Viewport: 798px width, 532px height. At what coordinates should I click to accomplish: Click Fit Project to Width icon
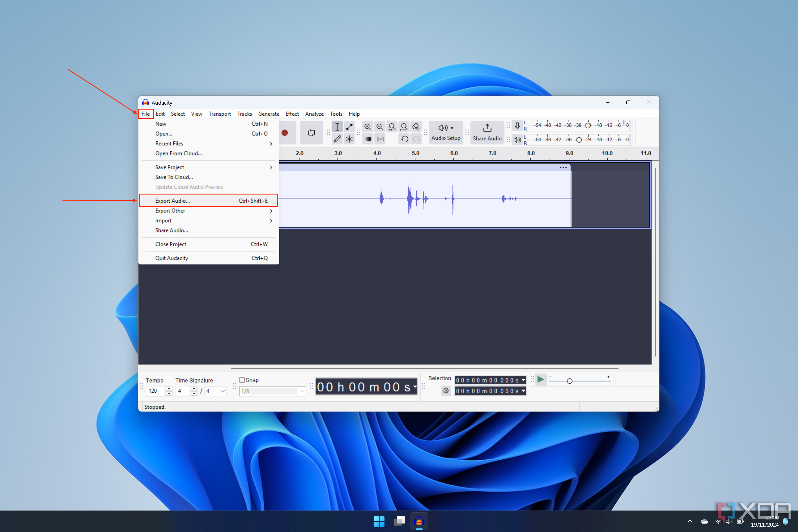pyautogui.click(x=404, y=127)
